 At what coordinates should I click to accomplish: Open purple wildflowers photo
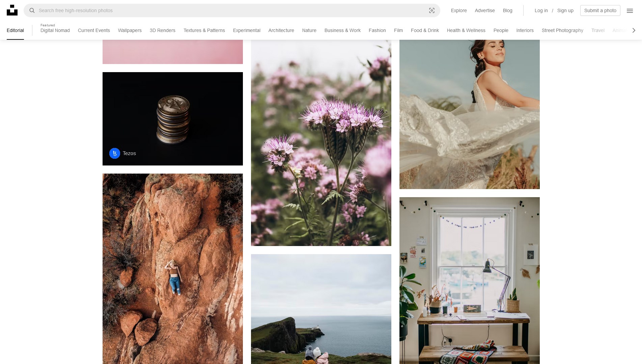click(x=321, y=143)
